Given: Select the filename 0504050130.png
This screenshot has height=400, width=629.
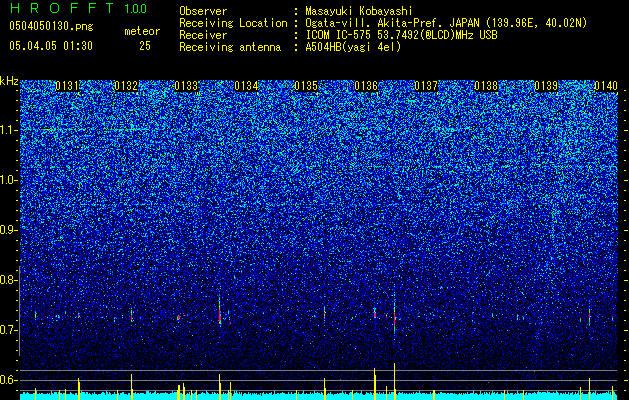Looking at the screenshot, I should pyautogui.click(x=51, y=27).
